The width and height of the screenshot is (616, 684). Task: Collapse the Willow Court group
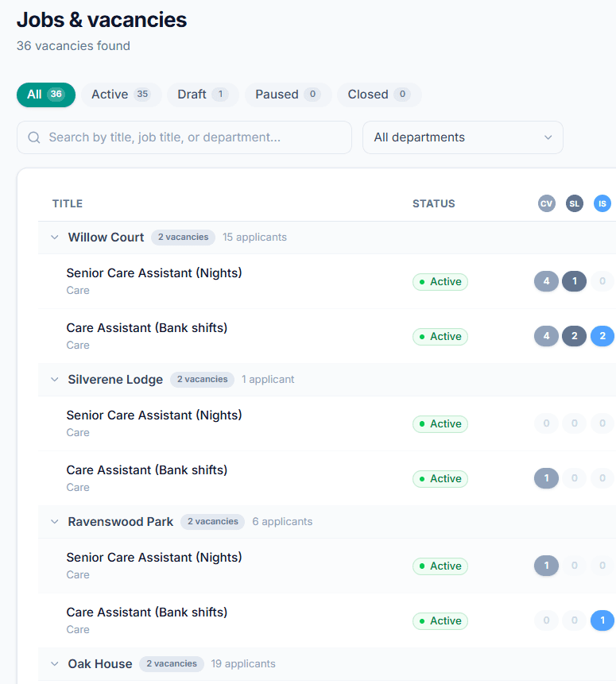point(54,237)
